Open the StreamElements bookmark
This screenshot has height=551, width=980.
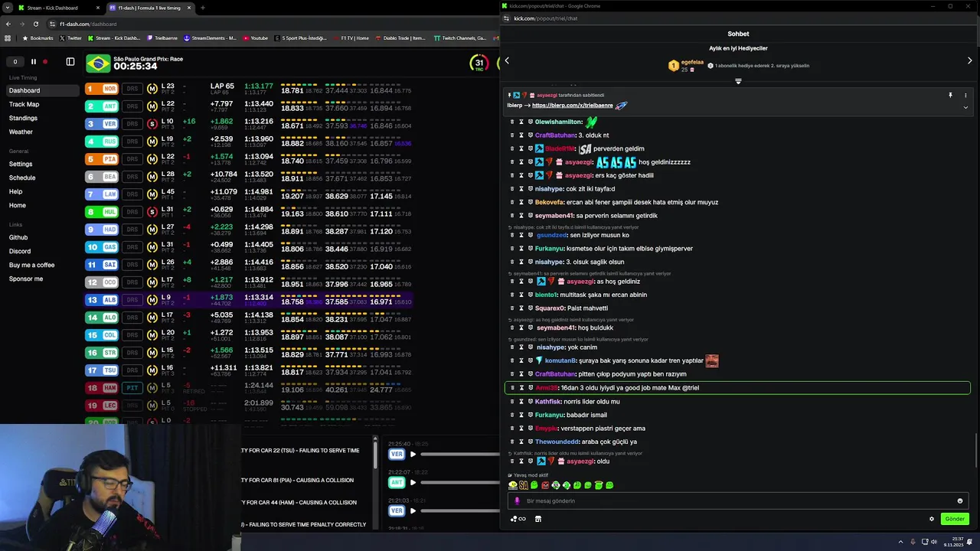click(x=210, y=37)
